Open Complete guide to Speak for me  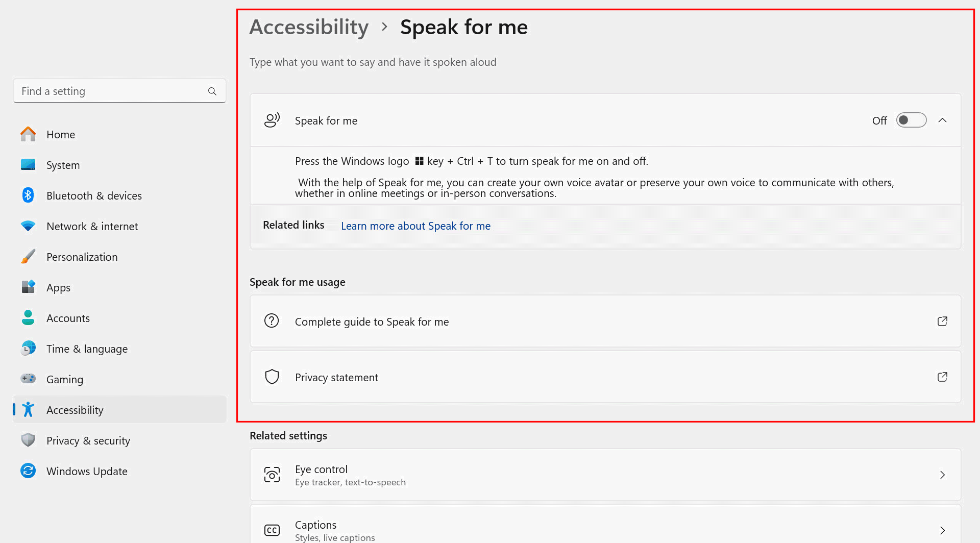coord(605,321)
